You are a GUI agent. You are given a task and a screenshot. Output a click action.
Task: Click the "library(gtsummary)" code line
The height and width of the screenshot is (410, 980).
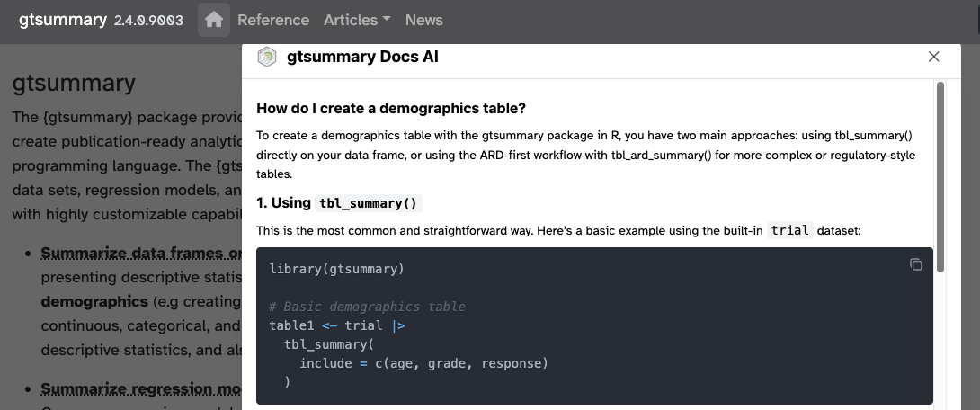pyautogui.click(x=336, y=269)
